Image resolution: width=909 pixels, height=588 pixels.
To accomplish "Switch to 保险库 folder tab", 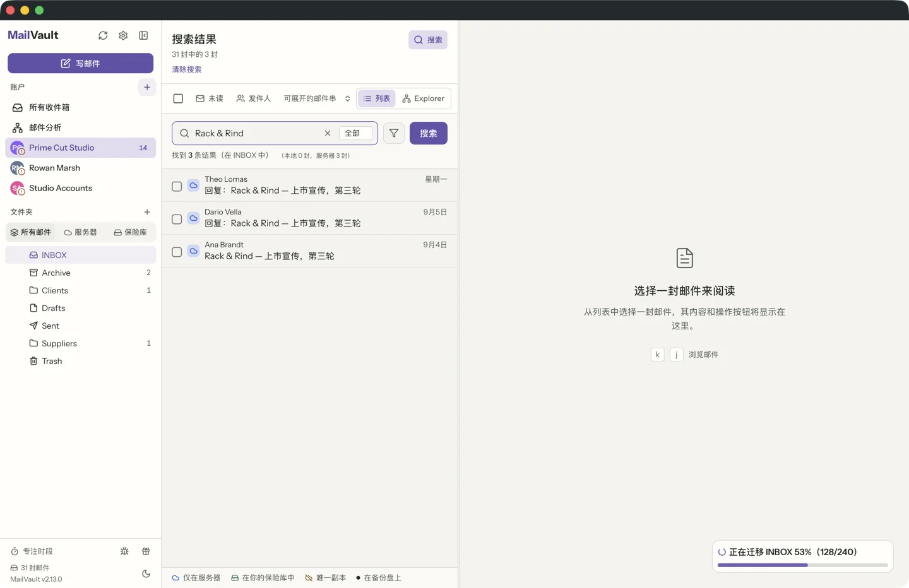I will coord(130,232).
